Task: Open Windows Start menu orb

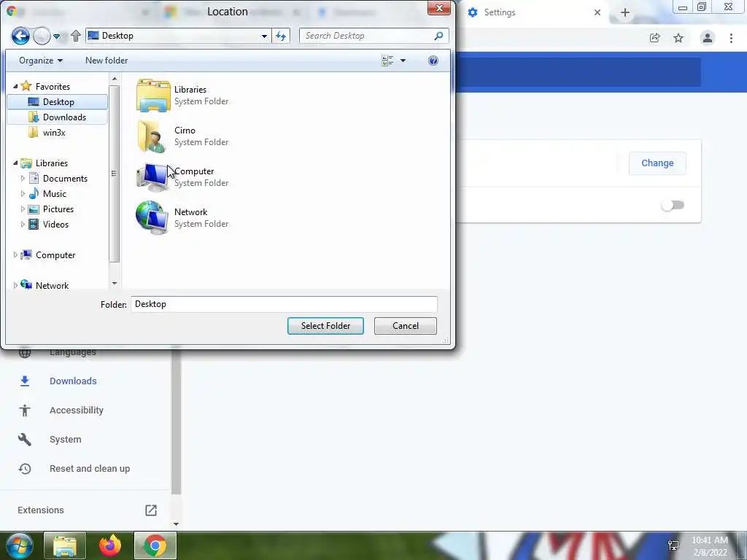Action: (x=19, y=545)
